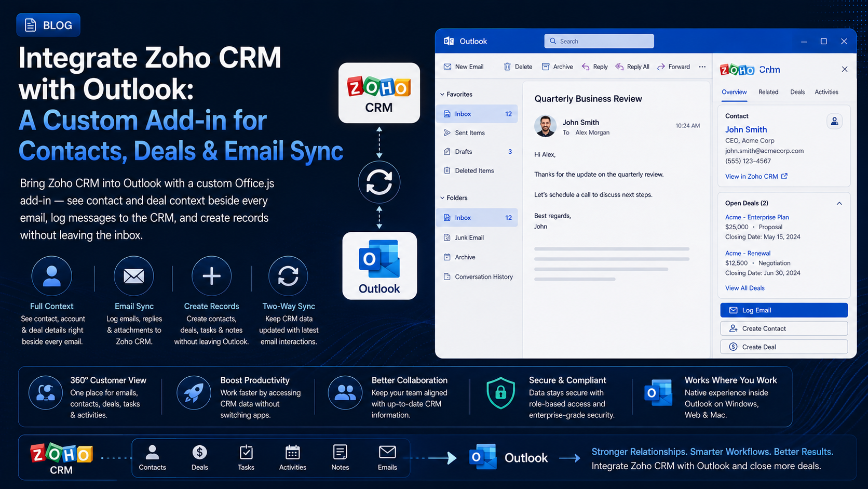Click the Two-Way Sync arrows icon
The height and width of the screenshot is (489, 868).
point(288,276)
